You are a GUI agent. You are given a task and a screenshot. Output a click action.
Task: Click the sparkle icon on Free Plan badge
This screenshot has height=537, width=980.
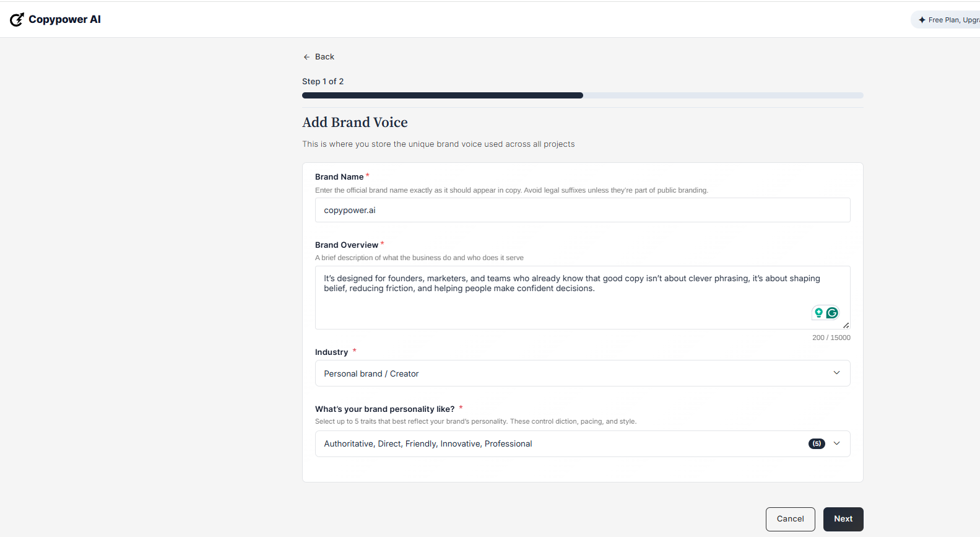tap(922, 20)
